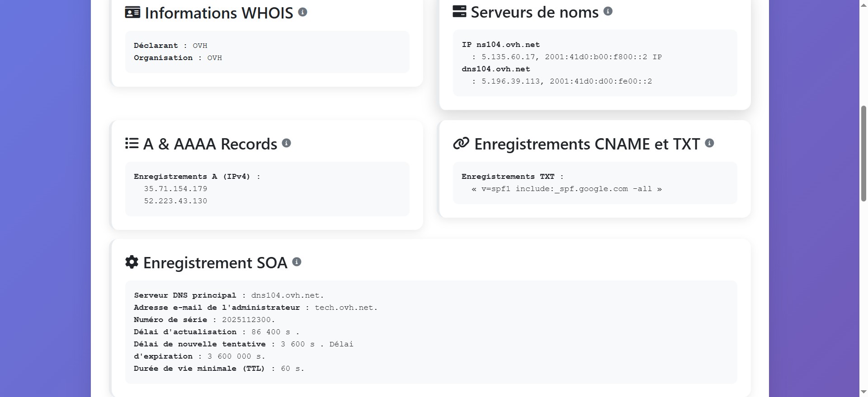Open the CNAME et TXT info tooltip
This screenshot has height=397, width=868.
[x=709, y=143]
